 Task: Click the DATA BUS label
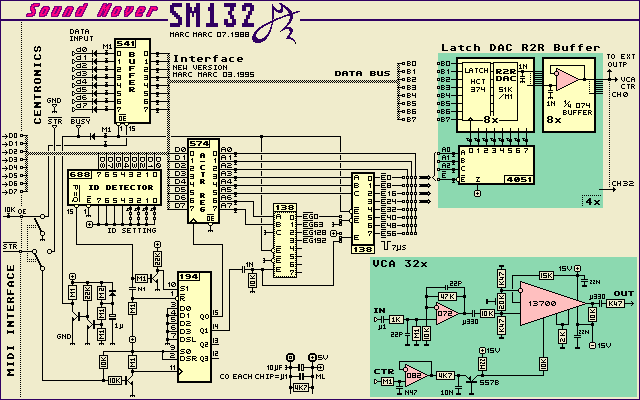click(361, 73)
